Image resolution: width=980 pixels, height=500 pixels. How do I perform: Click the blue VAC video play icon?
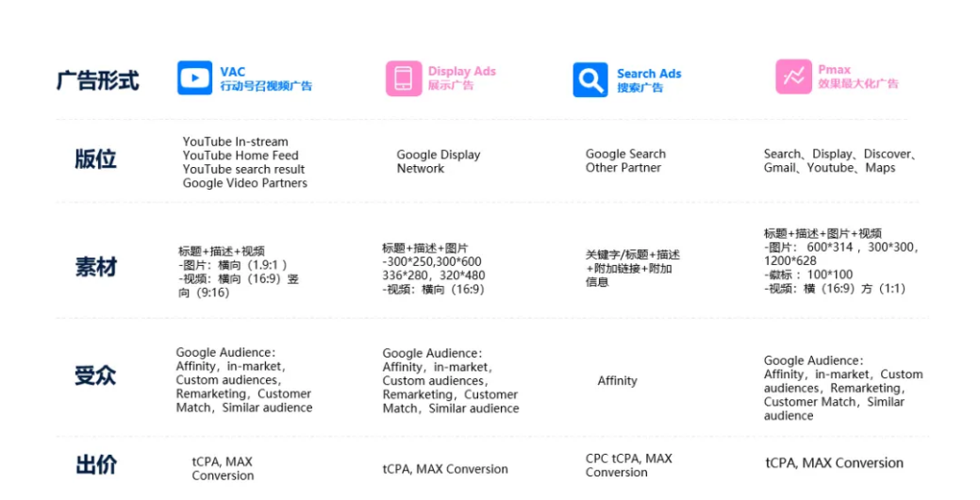194,78
